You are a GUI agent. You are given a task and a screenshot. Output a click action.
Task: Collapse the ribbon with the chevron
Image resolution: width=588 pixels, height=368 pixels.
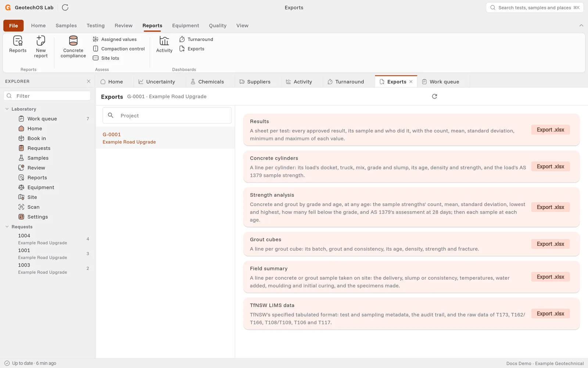[581, 25]
